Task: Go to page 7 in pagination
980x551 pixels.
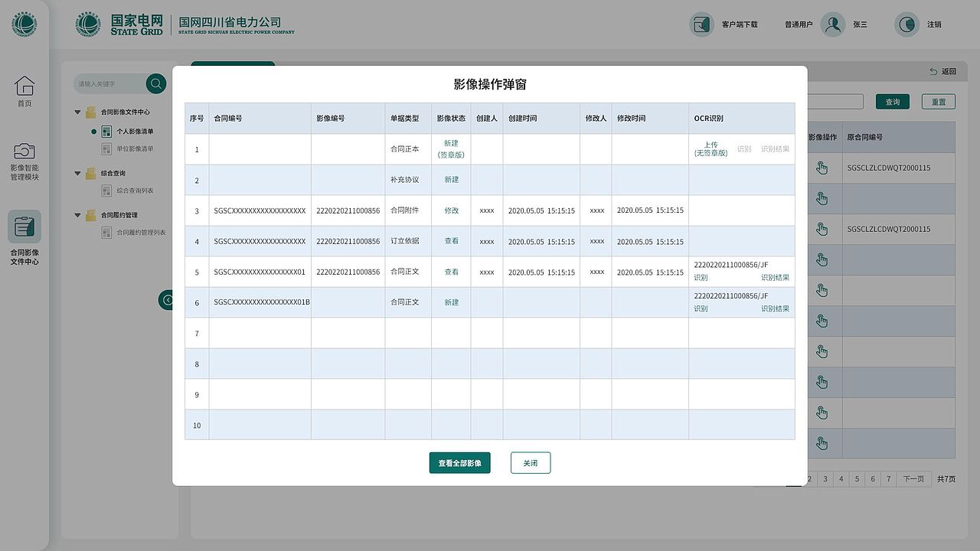Action: point(888,479)
